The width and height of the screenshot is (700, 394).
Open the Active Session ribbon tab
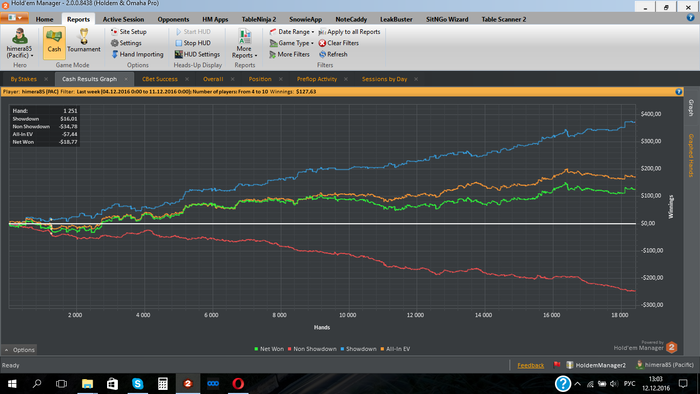click(x=123, y=19)
